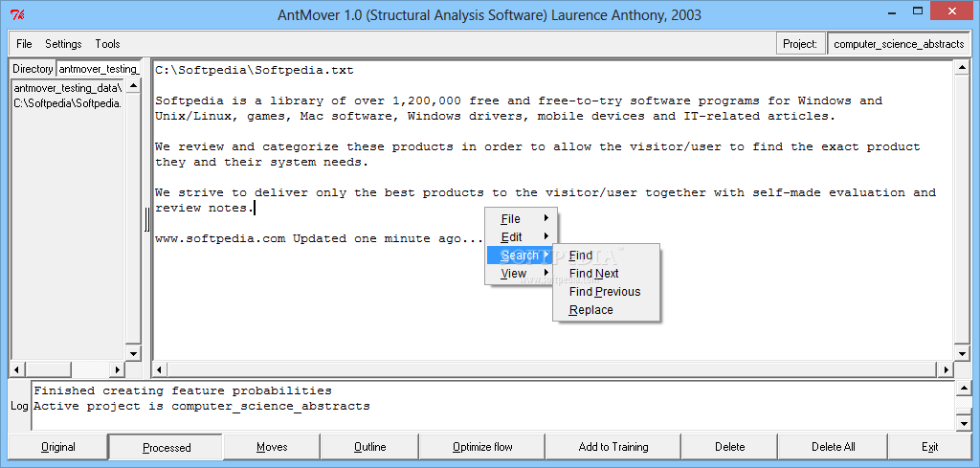980x468 pixels.
Task: Click text editor down scroll arrow
Action: click(x=963, y=354)
